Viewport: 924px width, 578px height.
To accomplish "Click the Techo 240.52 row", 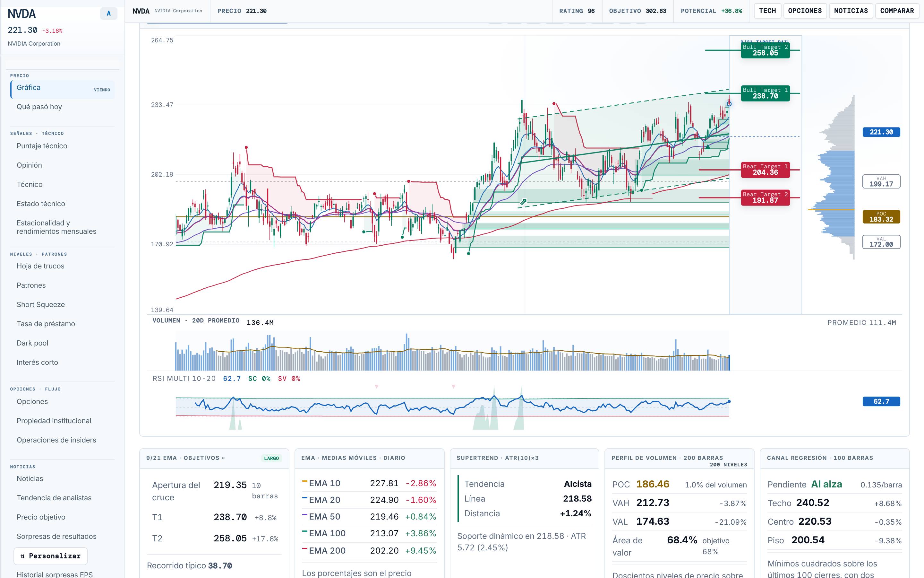I will point(835,503).
